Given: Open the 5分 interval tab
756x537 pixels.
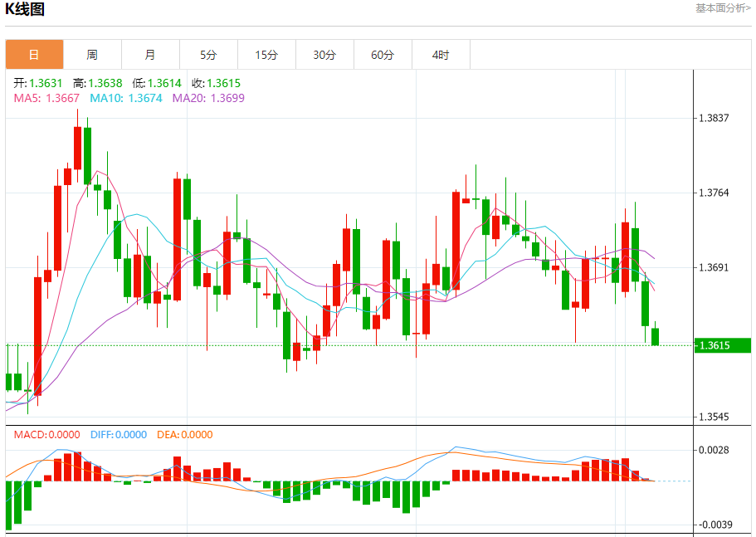Looking at the screenshot, I should tap(208, 55).
